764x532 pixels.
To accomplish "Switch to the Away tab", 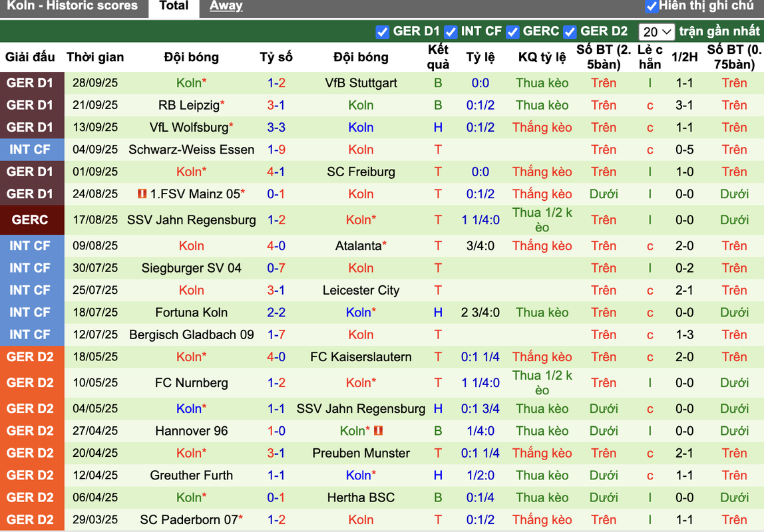I will point(226,6).
